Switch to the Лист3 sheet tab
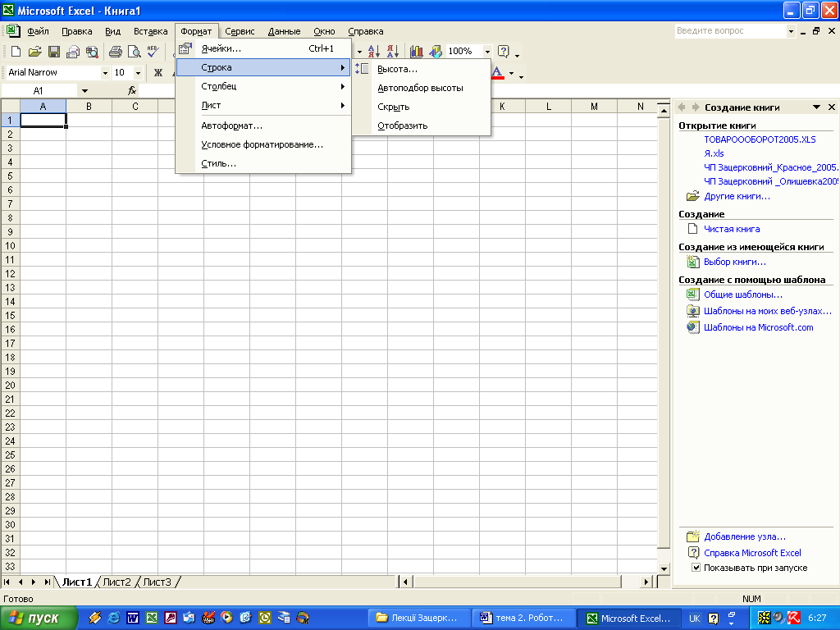840x630 pixels. pos(157,582)
